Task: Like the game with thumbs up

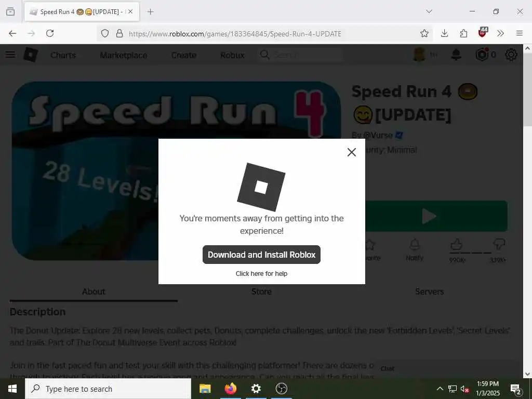Action: tap(457, 244)
